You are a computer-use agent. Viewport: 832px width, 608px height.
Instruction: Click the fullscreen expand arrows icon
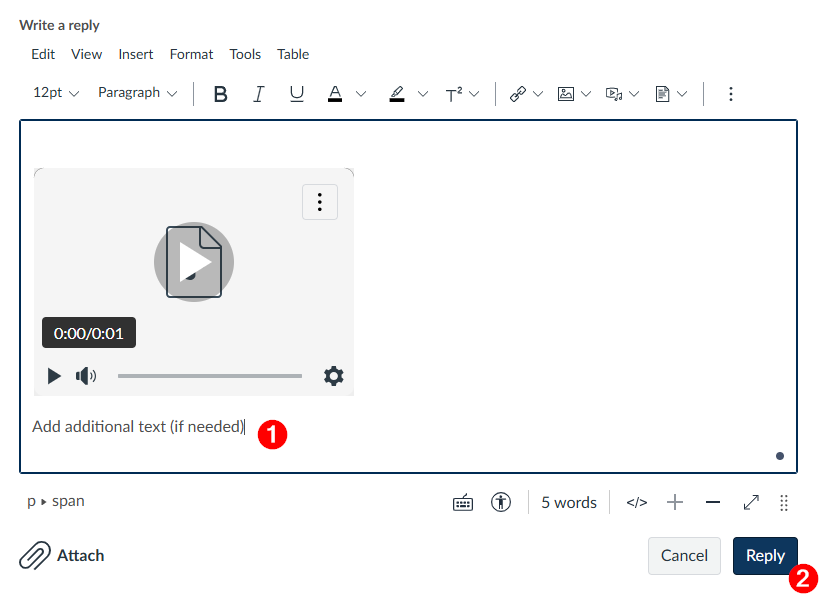click(751, 502)
